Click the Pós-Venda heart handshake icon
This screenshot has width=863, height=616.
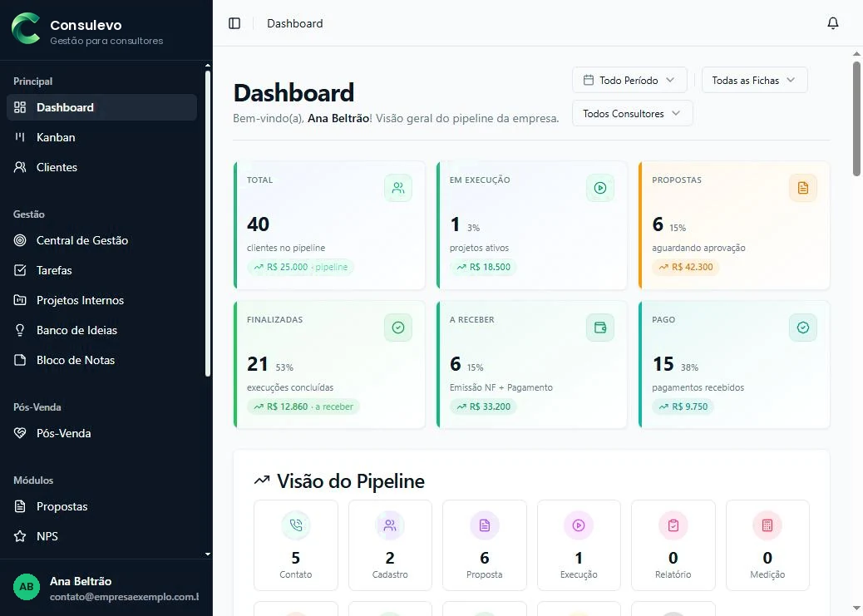20,432
